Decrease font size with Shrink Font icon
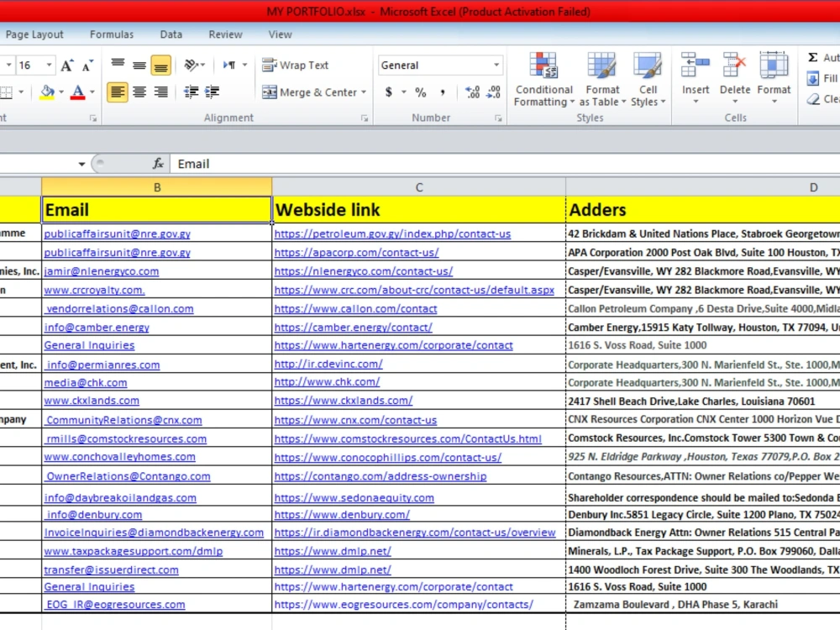Image resolution: width=840 pixels, height=630 pixels. (x=87, y=66)
